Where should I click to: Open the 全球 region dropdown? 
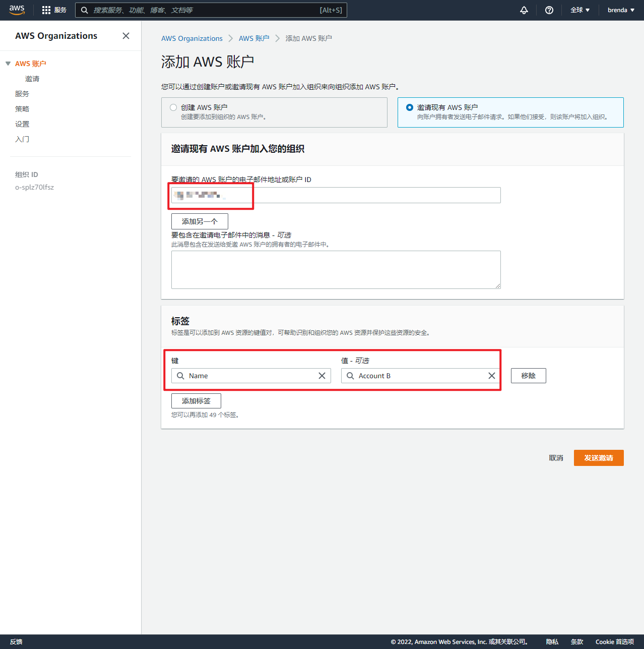coord(580,10)
